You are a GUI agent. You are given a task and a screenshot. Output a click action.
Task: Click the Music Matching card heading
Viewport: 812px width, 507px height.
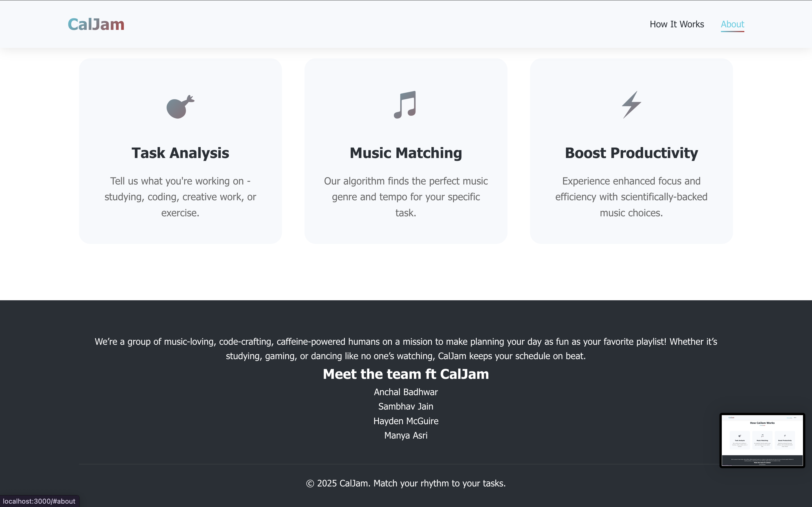coord(406,153)
